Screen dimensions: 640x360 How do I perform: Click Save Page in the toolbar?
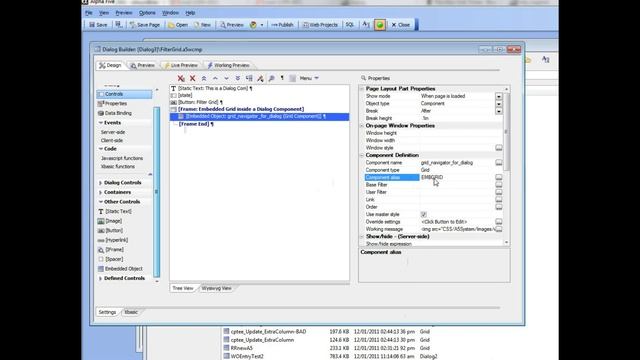tap(144, 25)
